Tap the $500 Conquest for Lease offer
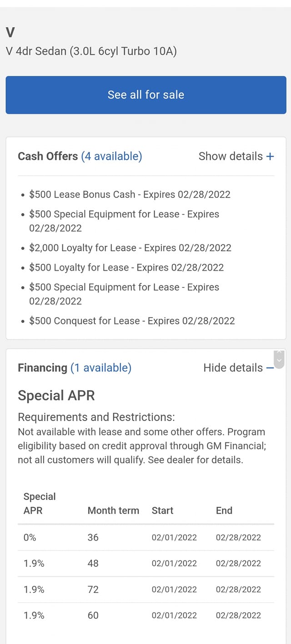Viewport: 291px width, 644px height. click(132, 321)
